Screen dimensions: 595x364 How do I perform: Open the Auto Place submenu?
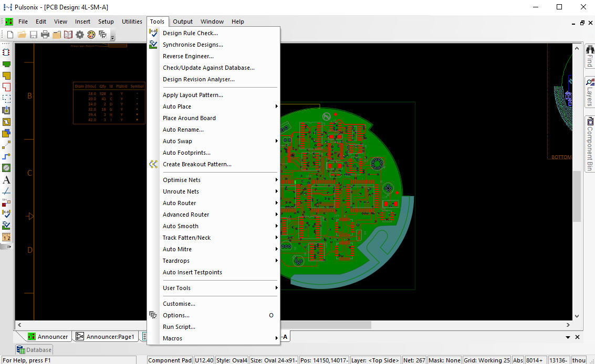[x=220, y=106]
